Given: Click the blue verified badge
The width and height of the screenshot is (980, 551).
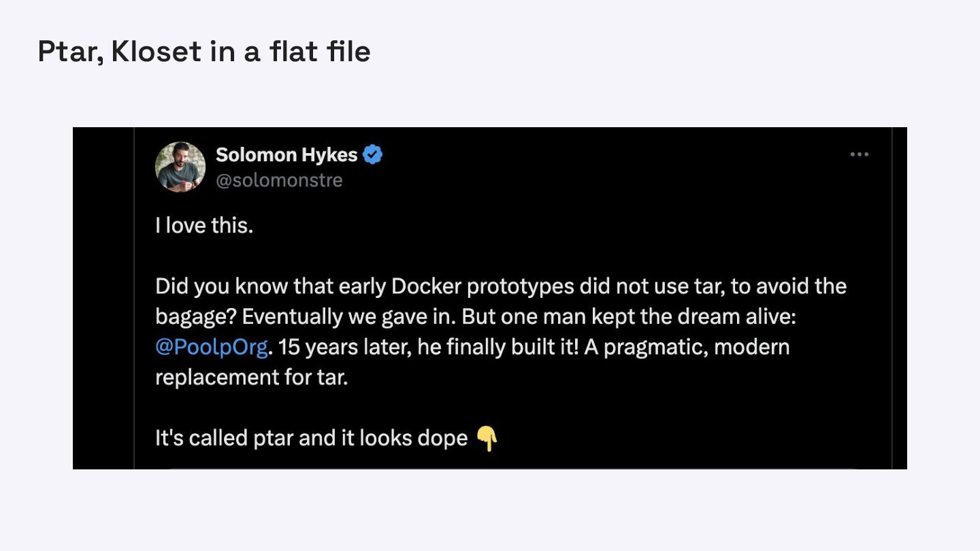Looking at the screenshot, I should click(372, 155).
